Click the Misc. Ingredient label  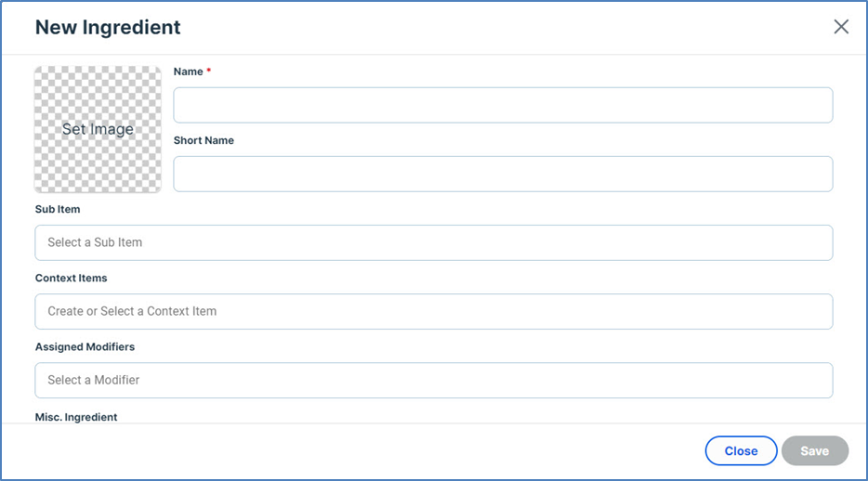[x=76, y=417]
